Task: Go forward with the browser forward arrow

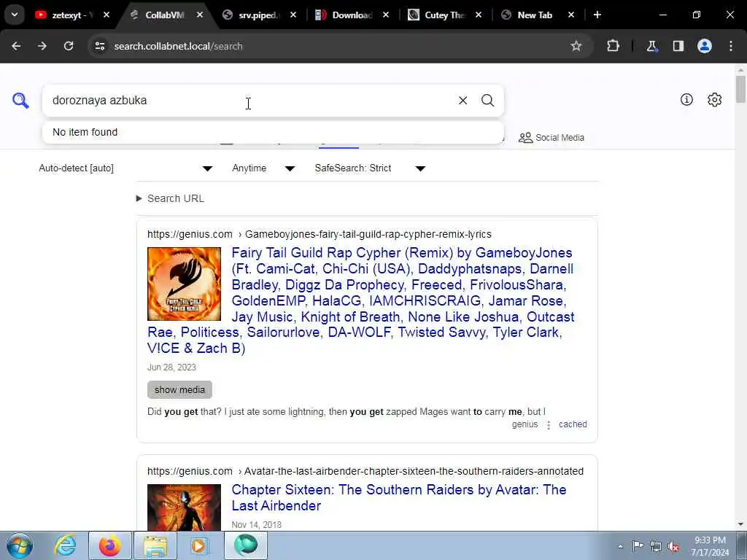Action: pos(42,46)
